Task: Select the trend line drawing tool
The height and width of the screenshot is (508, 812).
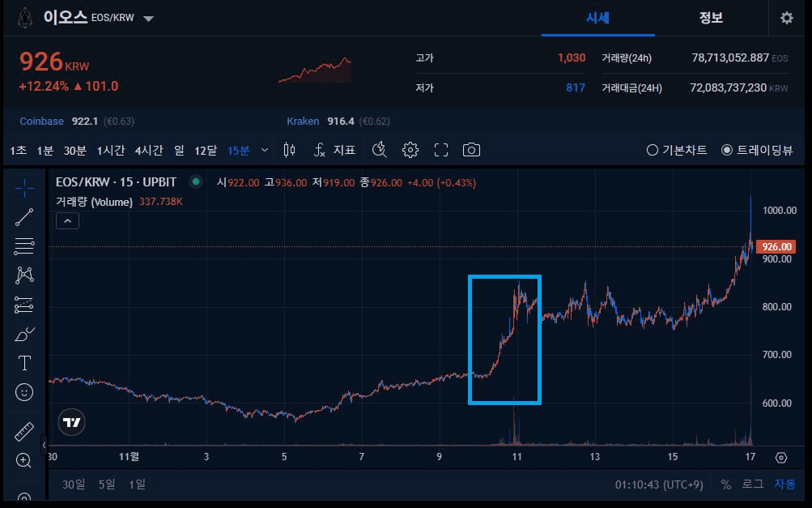Action: point(24,217)
